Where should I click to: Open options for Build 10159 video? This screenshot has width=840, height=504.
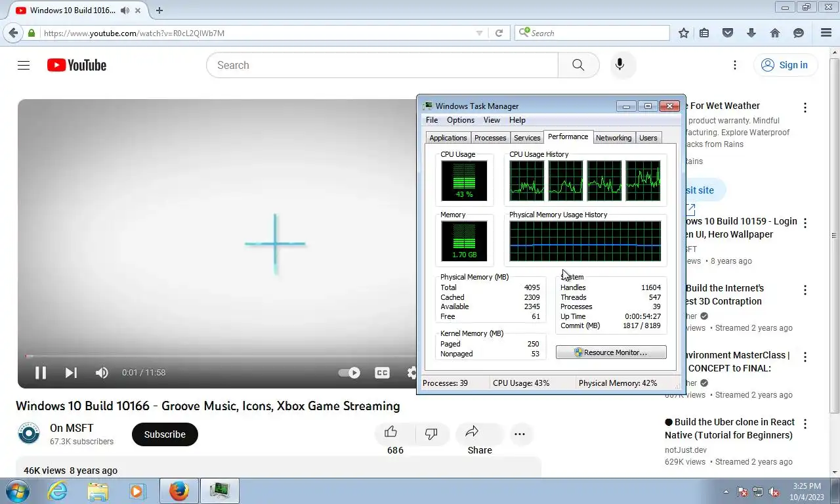coord(805,223)
